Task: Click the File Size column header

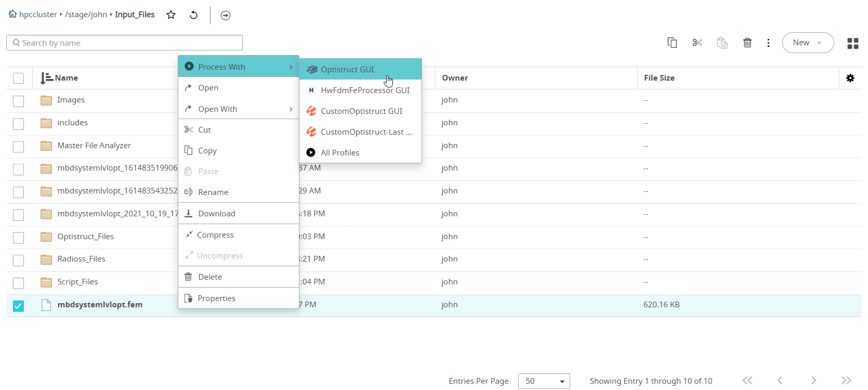Action: [x=659, y=78]
